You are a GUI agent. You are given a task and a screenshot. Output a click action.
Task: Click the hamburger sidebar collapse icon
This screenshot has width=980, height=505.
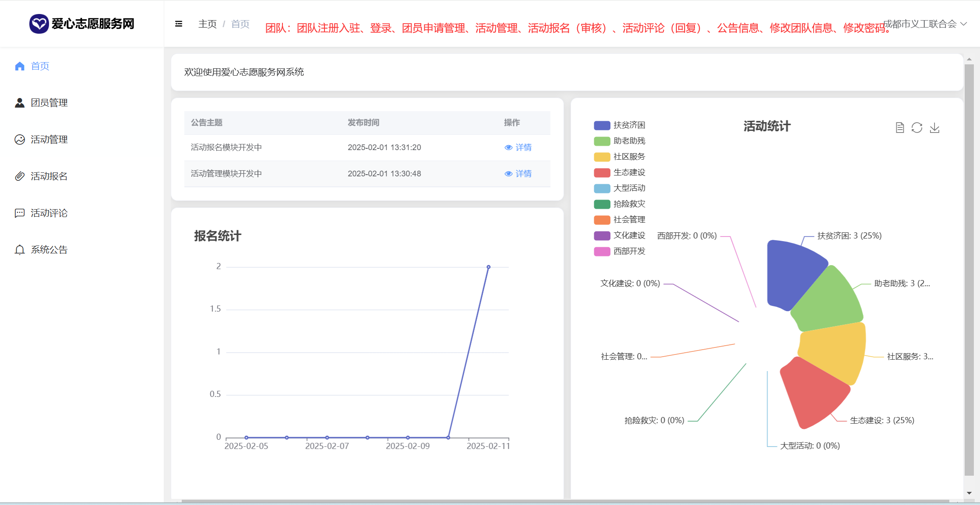(x=178, y=24)
